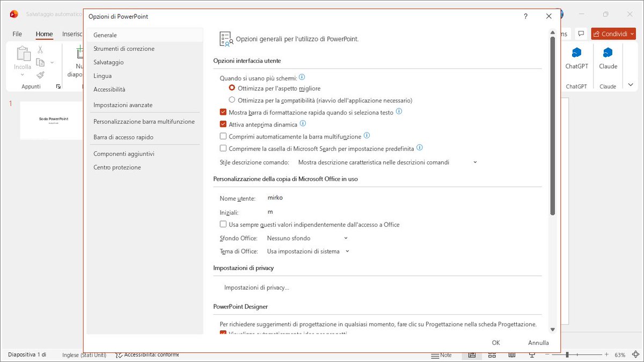Viewport: 644px width, 362px height.
Task: Switch to Slide Sorter view icon
Action: tap(492, 355)
